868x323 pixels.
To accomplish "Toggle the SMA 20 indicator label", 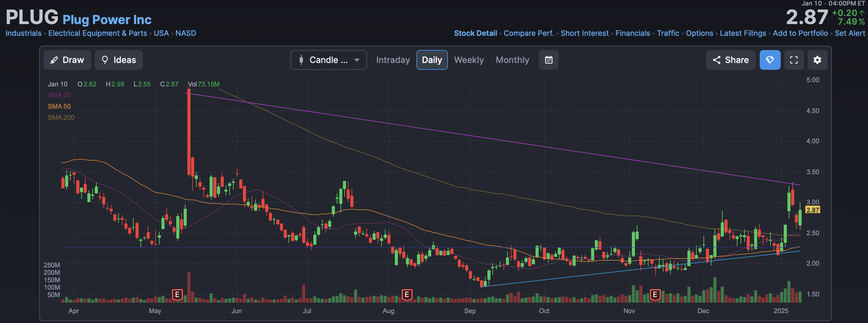I will (59, 95).
